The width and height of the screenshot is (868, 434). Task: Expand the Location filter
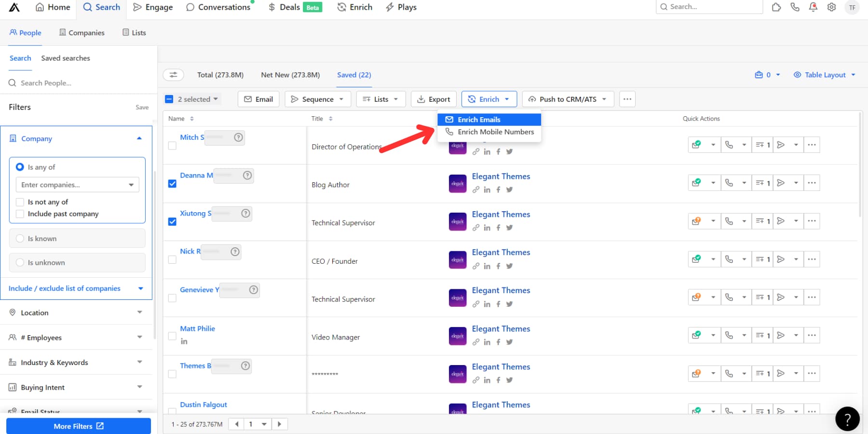click(77, 312)
